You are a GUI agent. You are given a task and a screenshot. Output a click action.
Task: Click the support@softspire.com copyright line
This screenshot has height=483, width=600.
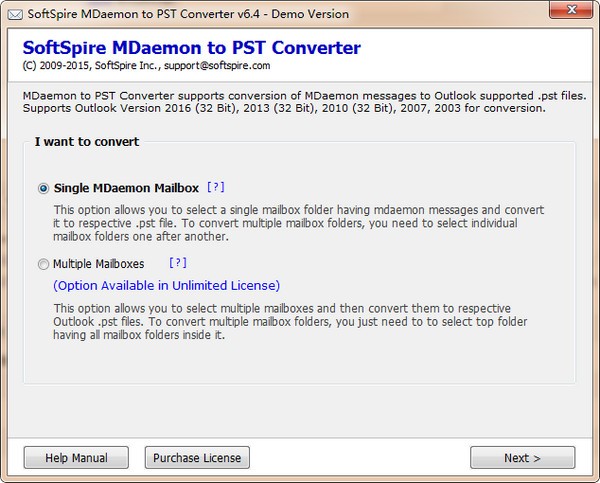[x=146, y=65]
